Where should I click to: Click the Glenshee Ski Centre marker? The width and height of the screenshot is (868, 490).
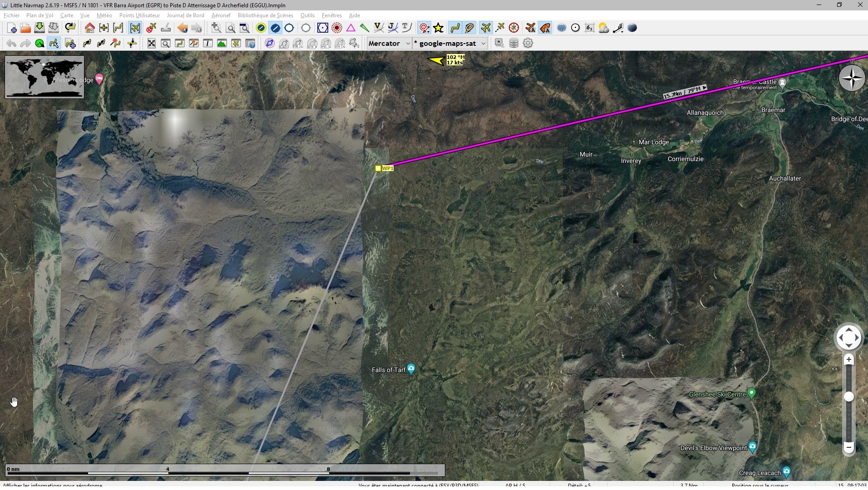[751, 393]
